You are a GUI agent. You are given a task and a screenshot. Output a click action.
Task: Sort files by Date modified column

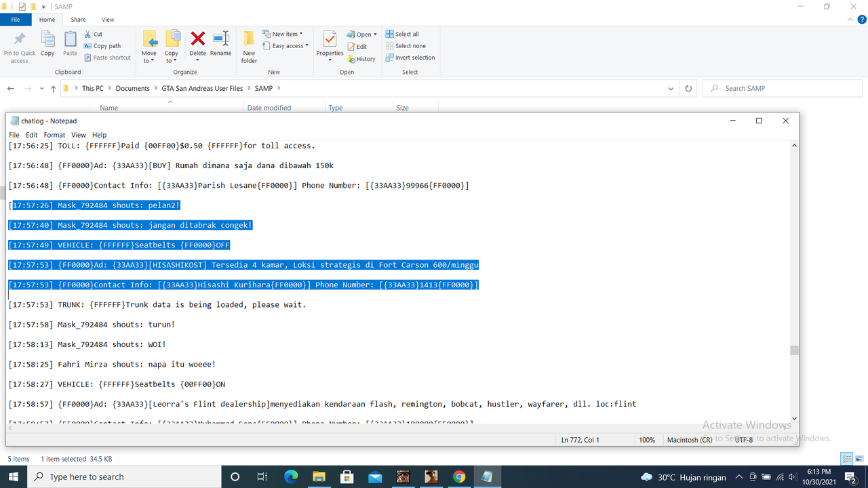(269, 108)
